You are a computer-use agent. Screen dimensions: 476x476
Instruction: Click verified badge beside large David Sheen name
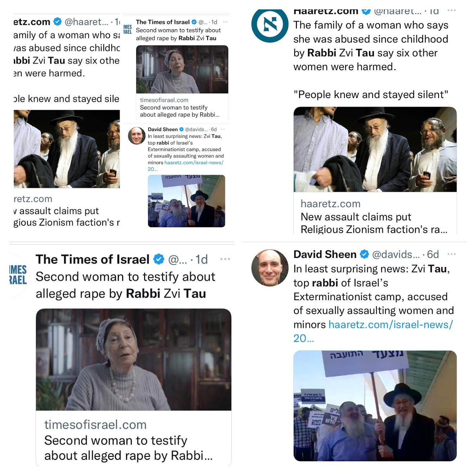pyautogui.click(x=365, y=254)
